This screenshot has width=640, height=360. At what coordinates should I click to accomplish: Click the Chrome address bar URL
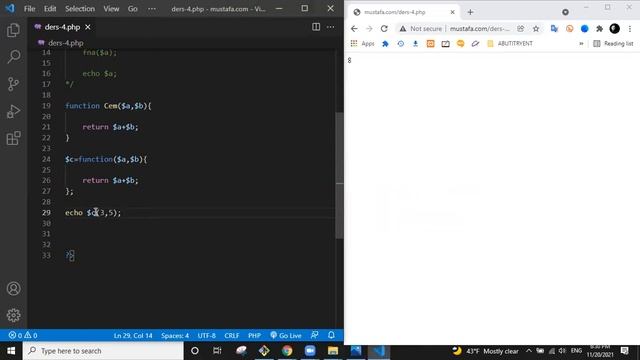point(480,29)
